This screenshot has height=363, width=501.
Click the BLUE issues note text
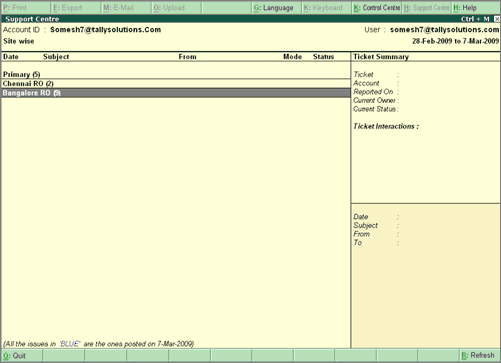(x=98, y=344)
